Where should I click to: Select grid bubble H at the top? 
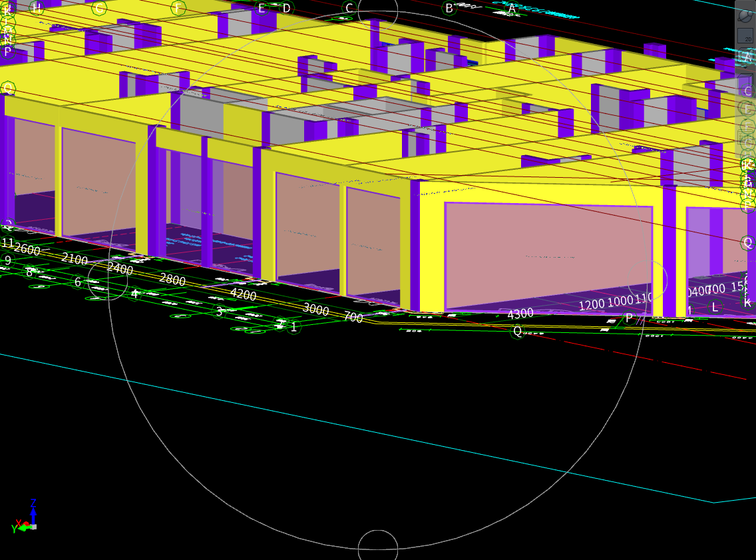(37, 8)
